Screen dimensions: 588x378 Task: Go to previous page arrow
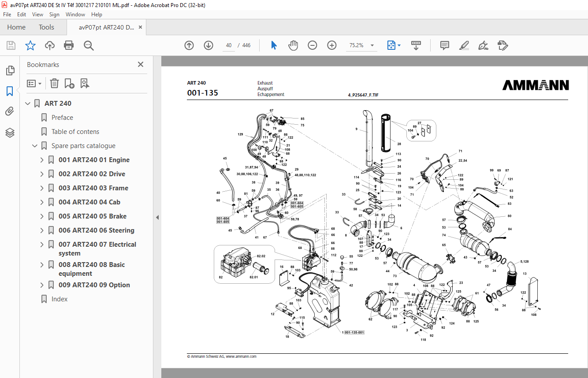click(189, 45)
